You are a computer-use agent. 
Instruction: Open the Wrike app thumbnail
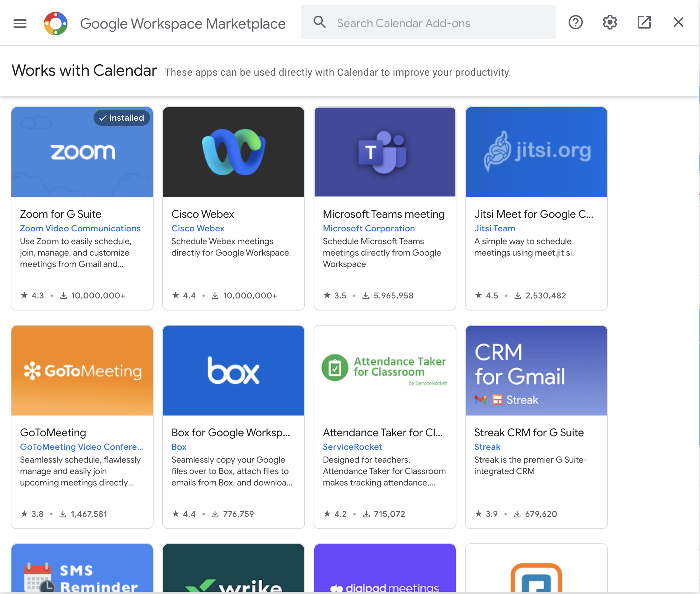(234, 568)
